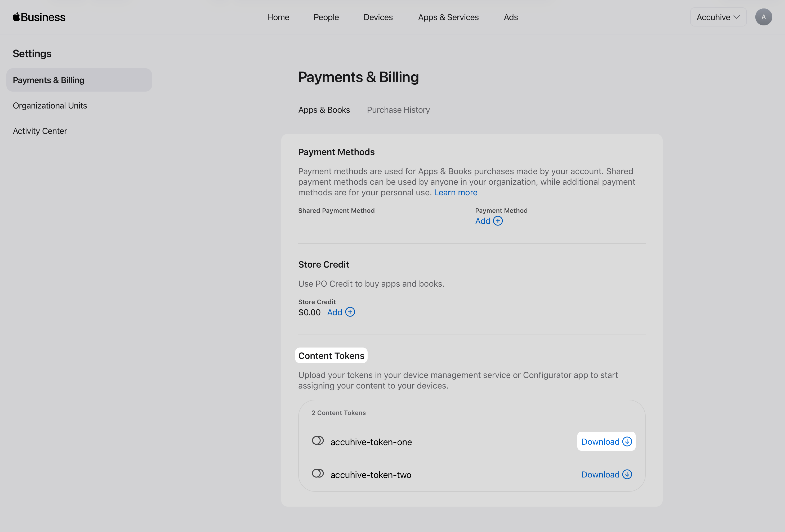The image size is (785, 532).
Task: Click the plus icon beside Store Credit Add
Action: 350,312
